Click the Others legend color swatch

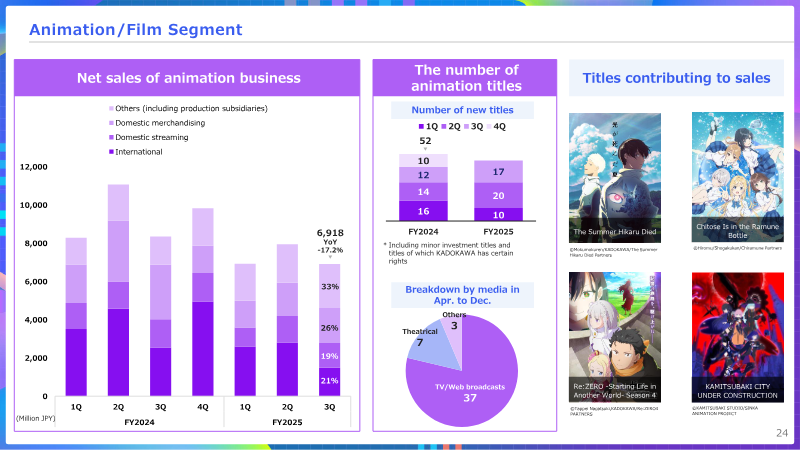pyautogui.click(x=111, y=109)
